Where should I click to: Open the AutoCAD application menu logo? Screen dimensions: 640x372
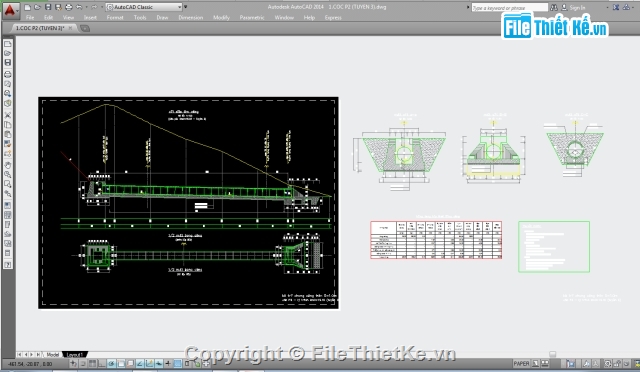point(9,10)
